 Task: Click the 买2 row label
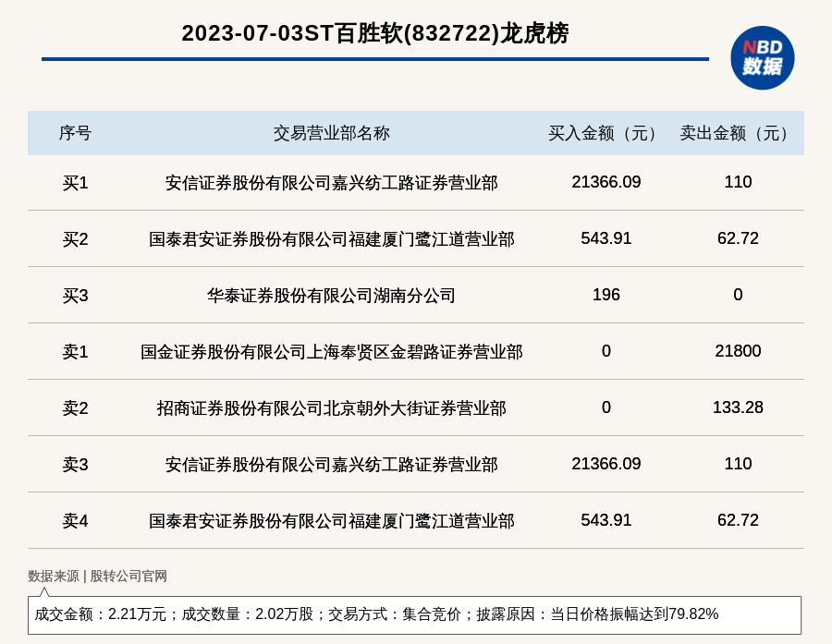[x=75, y=239]
